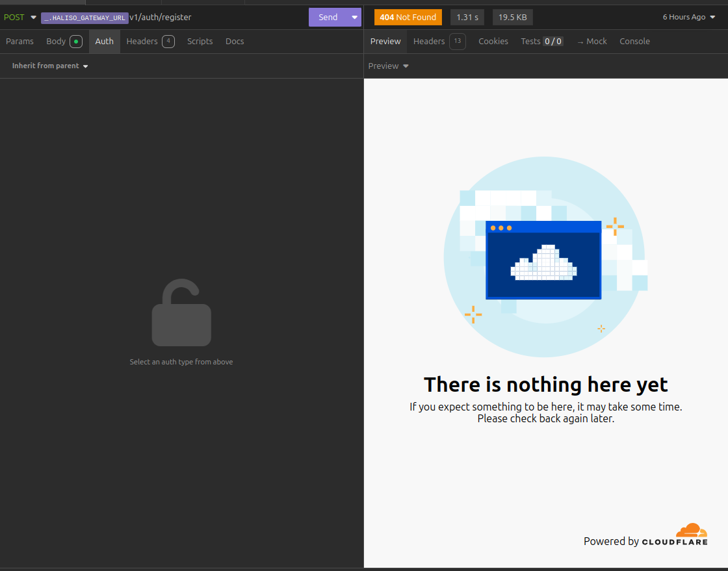Click the 19.5 KB response size
Viewport: 728px width, 571px height.
coord(513,17)
